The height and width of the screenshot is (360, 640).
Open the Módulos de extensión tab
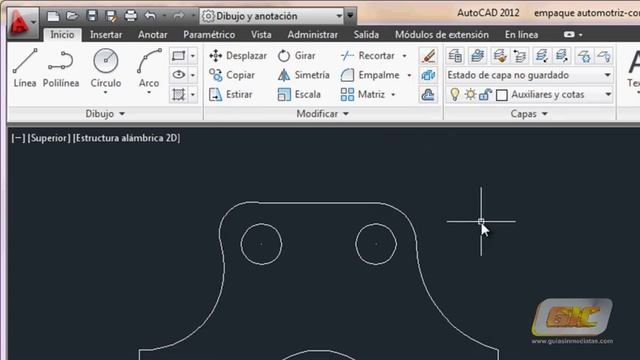(442, 35)
